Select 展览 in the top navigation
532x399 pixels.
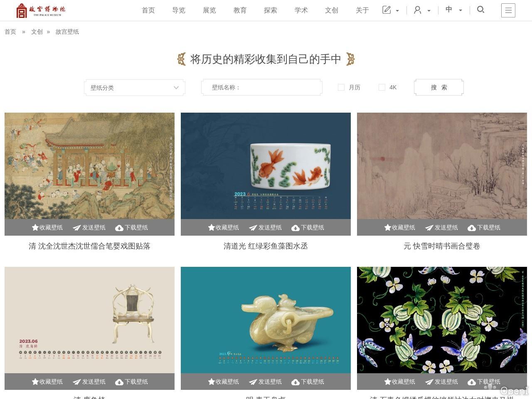209,10
